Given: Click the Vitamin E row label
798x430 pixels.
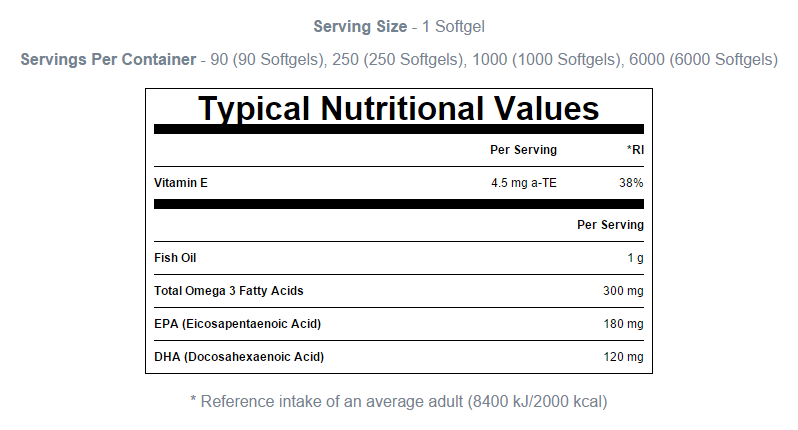Looking at the screenshot, I should coord(181,183).
